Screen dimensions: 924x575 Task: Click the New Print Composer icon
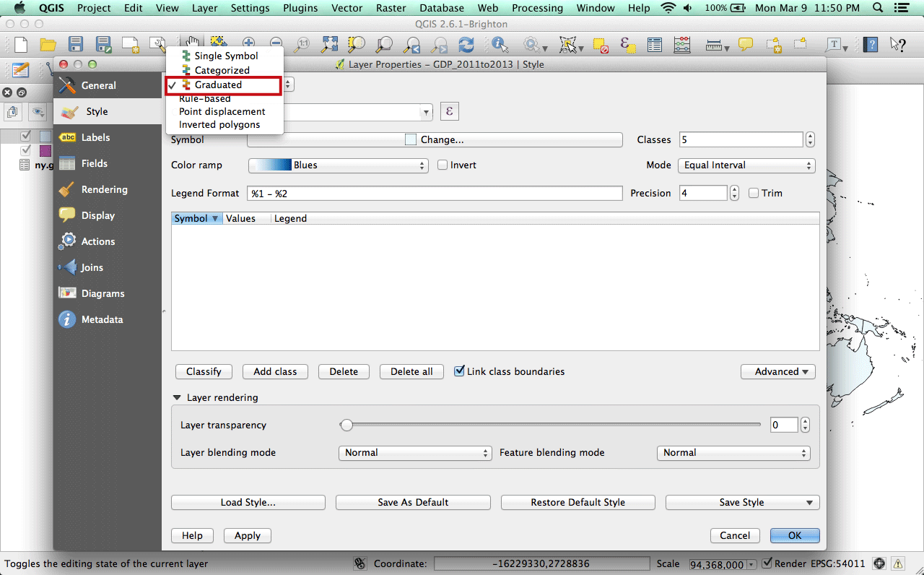[131, 45]
